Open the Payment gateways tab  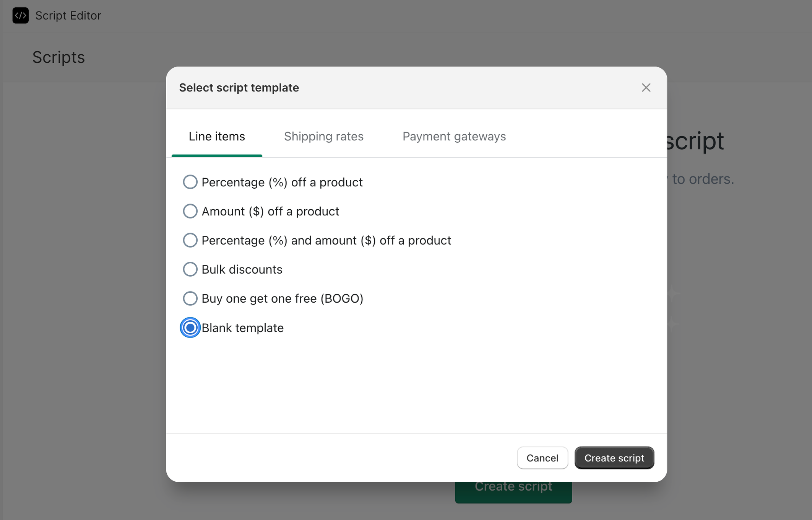pyautogui.click(x=454, y=137)
